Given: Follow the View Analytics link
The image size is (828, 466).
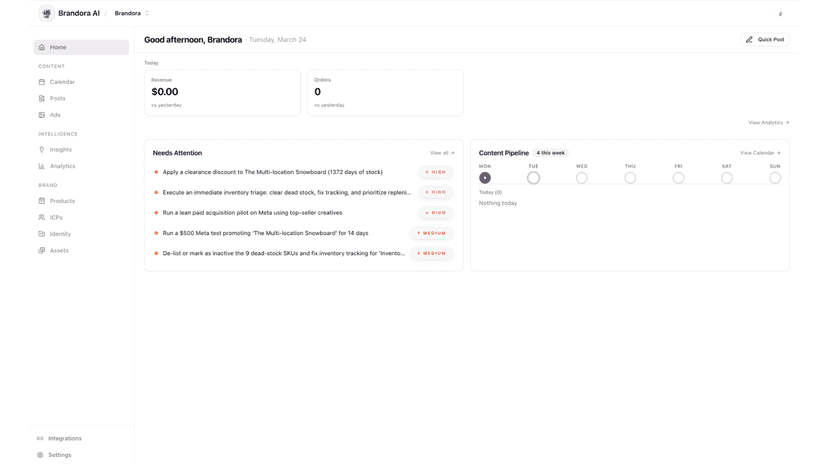Looking at the screenshot, I should click(x=768, y=123).
